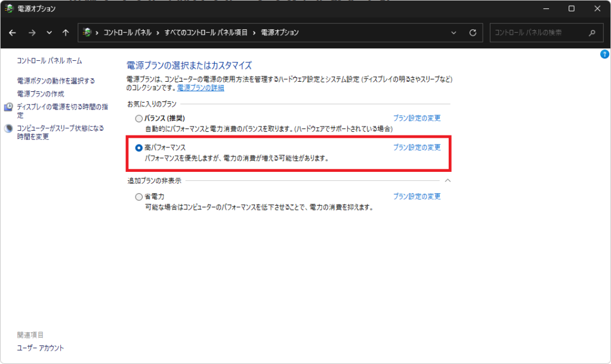Open 電源ボタンの動作を選択する in sidebar
The height and width of the screenshot is (364, 611).
55,81
